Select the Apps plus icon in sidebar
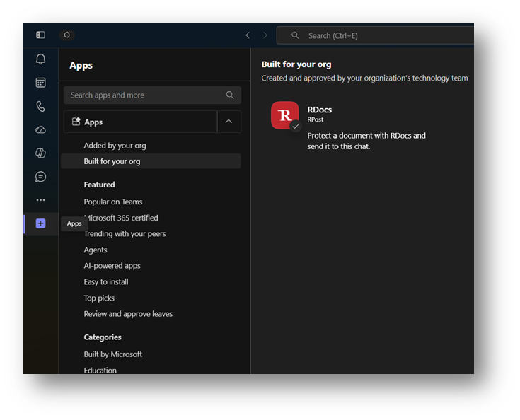This screenshot has height=420, width=520. [x=41, y=223]
